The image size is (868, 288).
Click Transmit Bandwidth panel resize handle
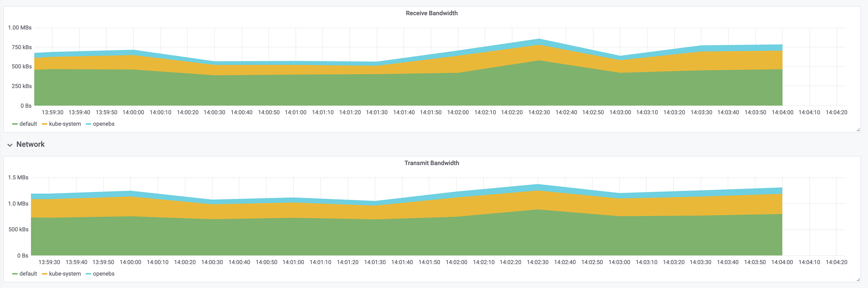[x=858, y=280]
